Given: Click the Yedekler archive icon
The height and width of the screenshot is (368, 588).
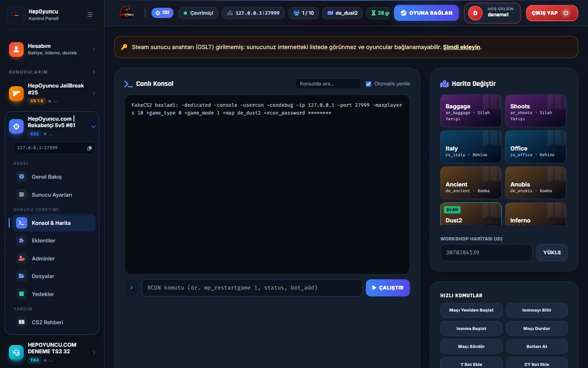Looking at the screenshot, I should (x=22, y=294).
